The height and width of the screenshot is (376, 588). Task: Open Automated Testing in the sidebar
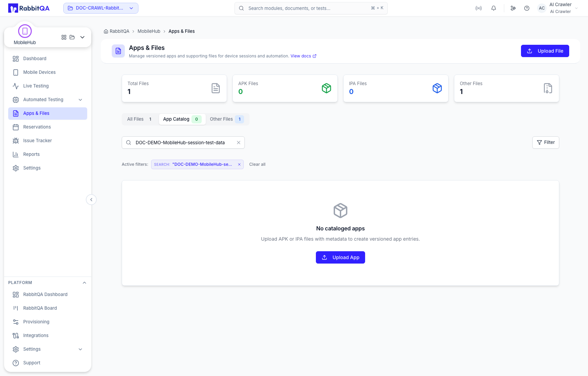(x=48, y=99)
